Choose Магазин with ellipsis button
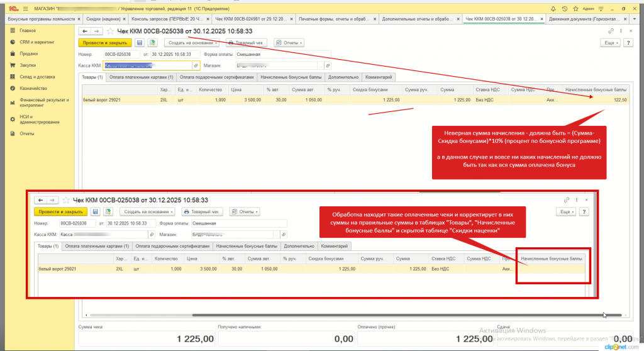 pyautogui.click(x=320, y=66)
